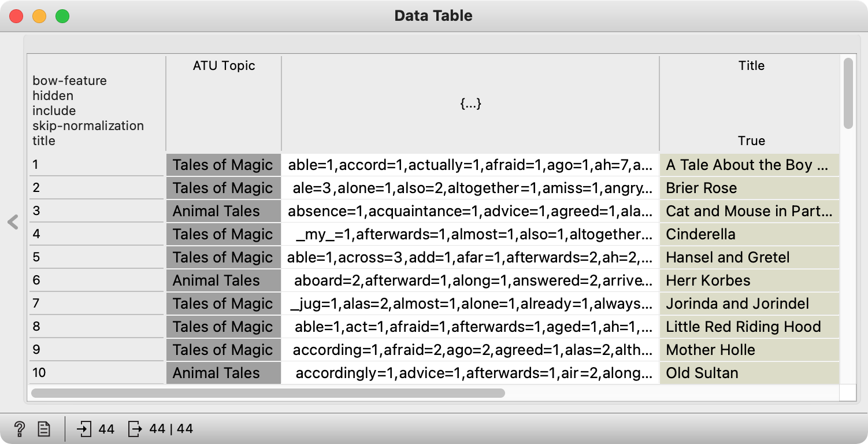Click the {...} meta column header
868x444 pixels.
[x=470, y=103]
